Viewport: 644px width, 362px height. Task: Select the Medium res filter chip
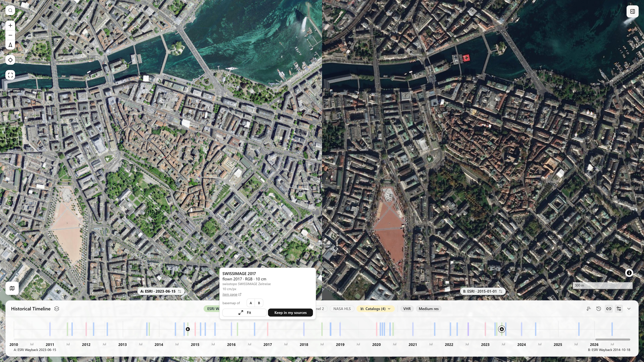428,309
